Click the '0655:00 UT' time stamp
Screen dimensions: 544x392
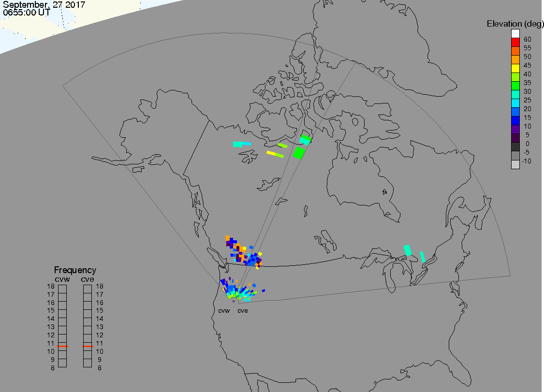[27, 13]
